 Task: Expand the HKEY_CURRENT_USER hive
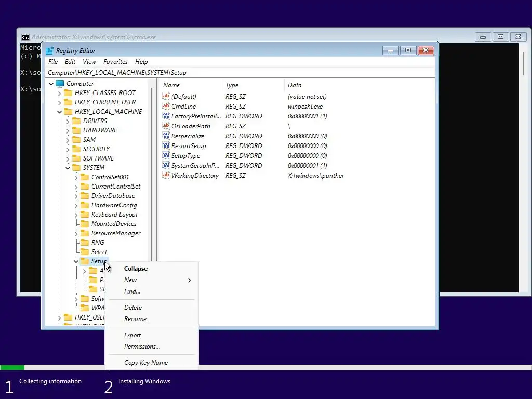click(x=59, y=102)
